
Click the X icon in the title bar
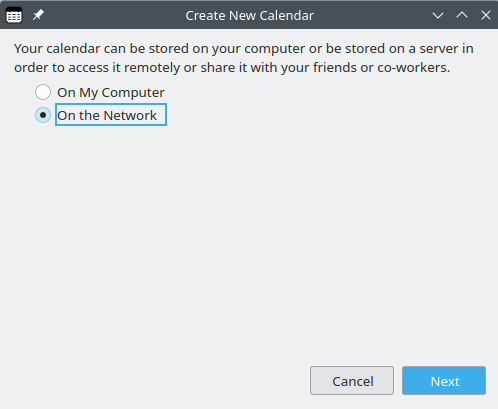(486, 15)
